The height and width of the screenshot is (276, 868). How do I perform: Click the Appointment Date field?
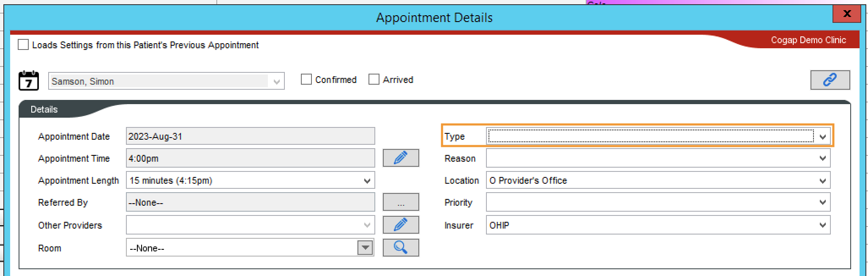(x=250, y=136)
